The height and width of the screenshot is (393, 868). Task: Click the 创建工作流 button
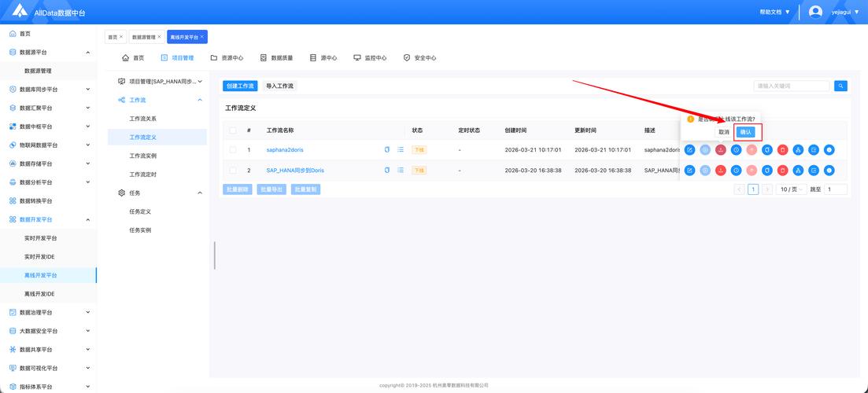pyautogui.click(x=240, y=86)
